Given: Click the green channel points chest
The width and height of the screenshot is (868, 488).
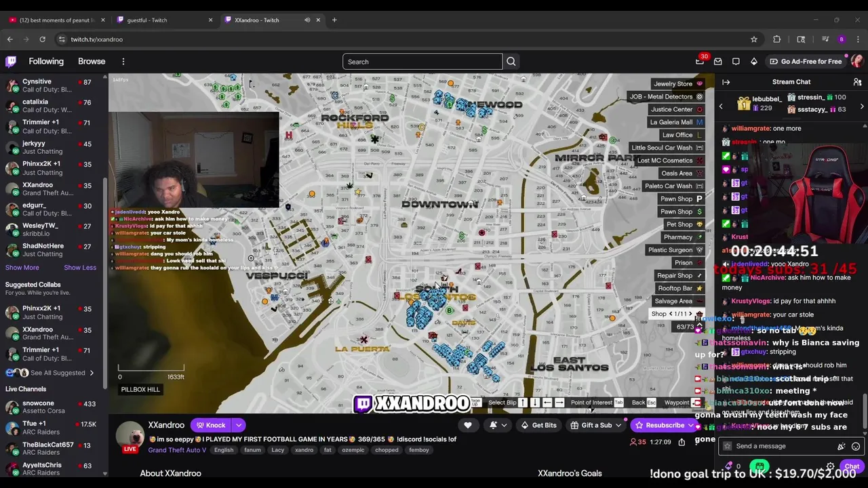Looking at the screenshot, I should tap(759, 466).
